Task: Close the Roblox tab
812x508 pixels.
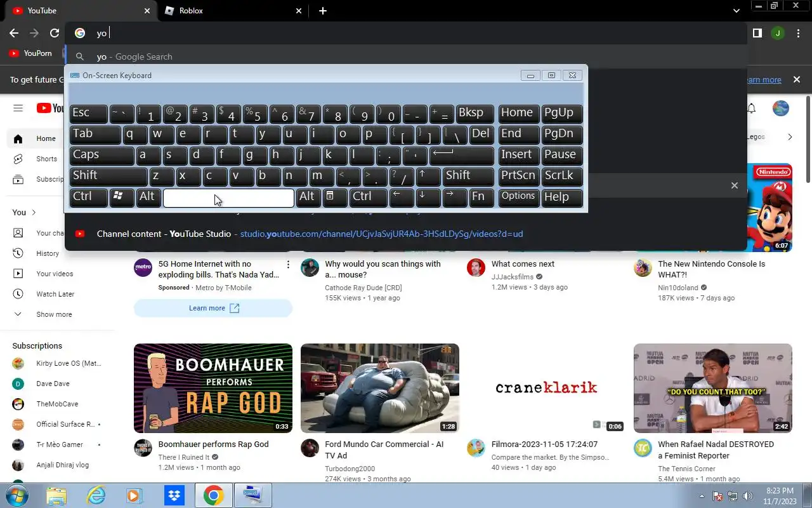Action: coord(299,11)
